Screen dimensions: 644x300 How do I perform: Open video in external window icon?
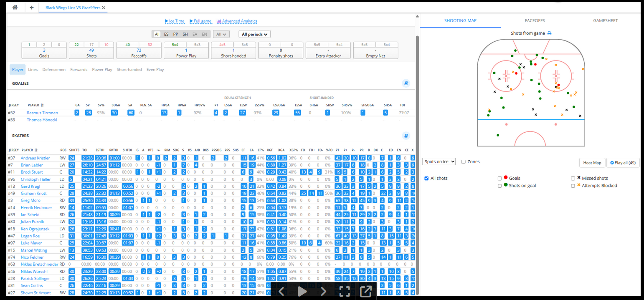point(365,291)
